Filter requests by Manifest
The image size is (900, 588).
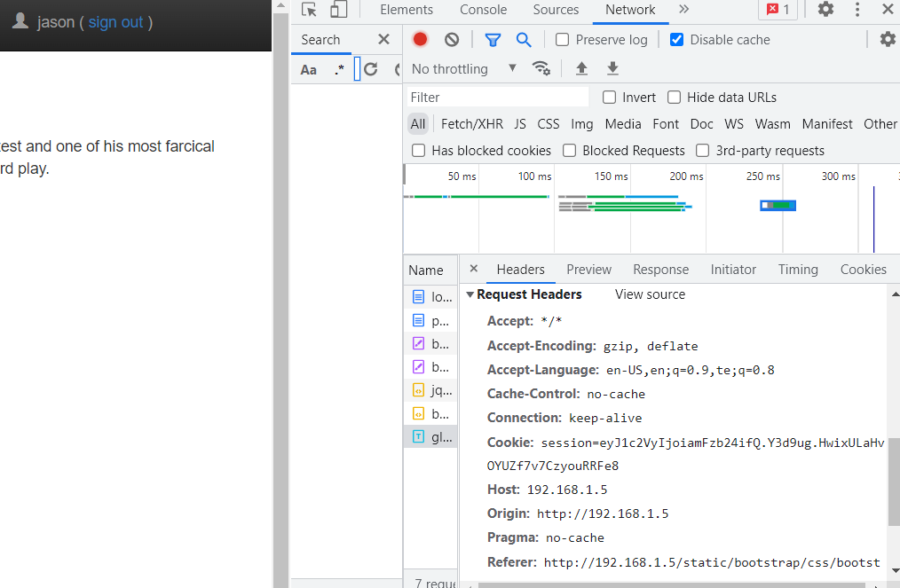[x=827, y=124]
